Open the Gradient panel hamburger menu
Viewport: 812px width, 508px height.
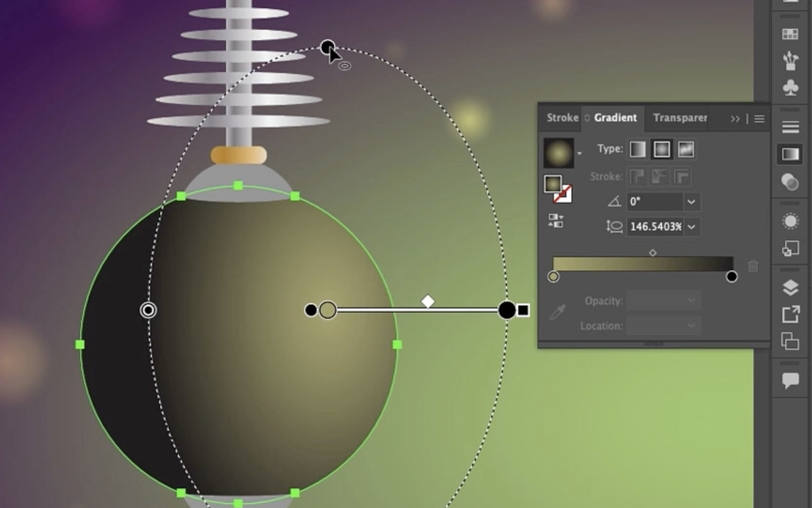pyautogui.click(x=759, y=119)
